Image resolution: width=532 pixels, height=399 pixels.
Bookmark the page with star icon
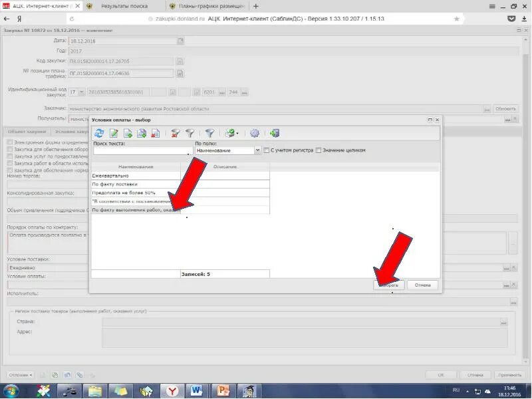[457, 19]
